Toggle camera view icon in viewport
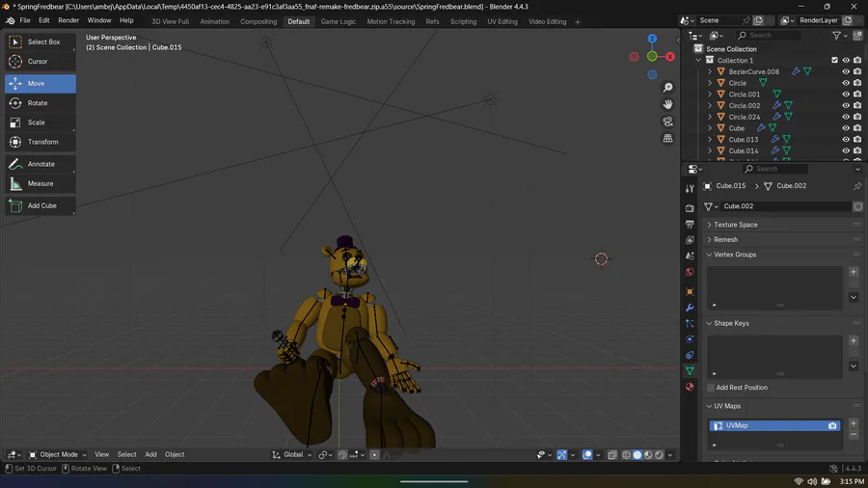The width and height of the screenshot is (868, 488). tap(667, 122)
